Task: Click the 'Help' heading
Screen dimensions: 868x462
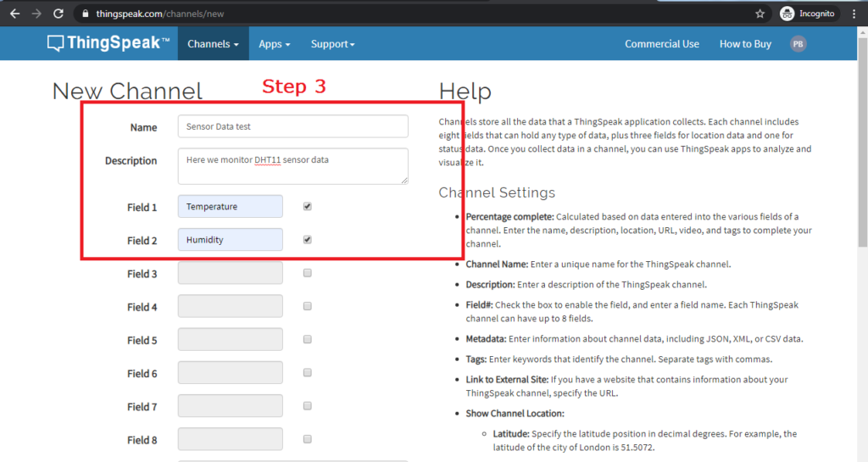Action: pyautogui.click(x=465, y=92)
